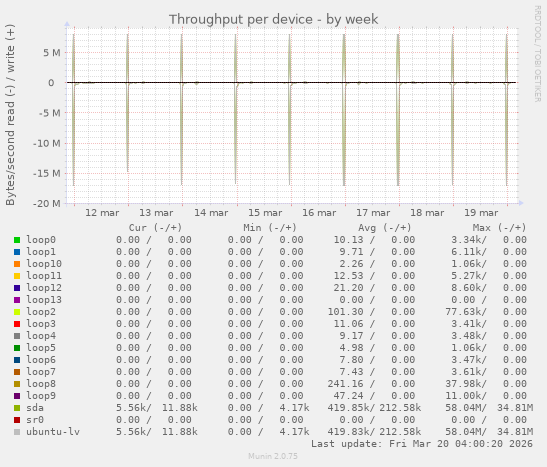The width and height of the screenshot is (547, 467).
Task: Select the loop5 device label
Action: (x=41, y=348)
